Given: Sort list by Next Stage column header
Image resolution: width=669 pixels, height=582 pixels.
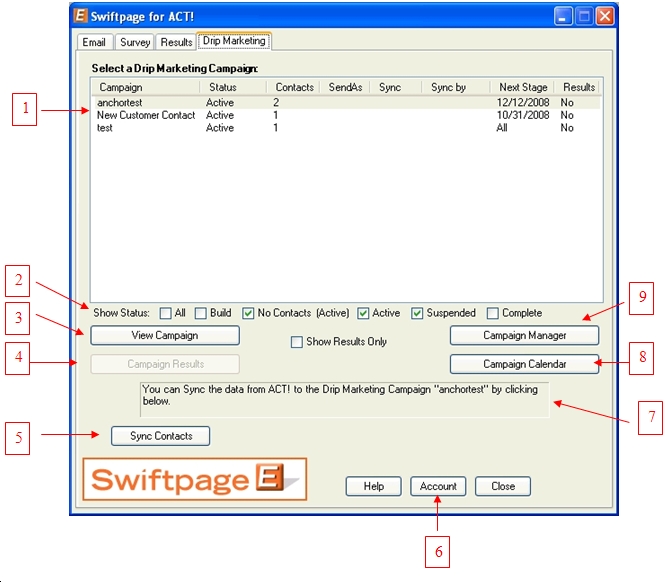Looking at the screenshot, I should tap(522, 87).
